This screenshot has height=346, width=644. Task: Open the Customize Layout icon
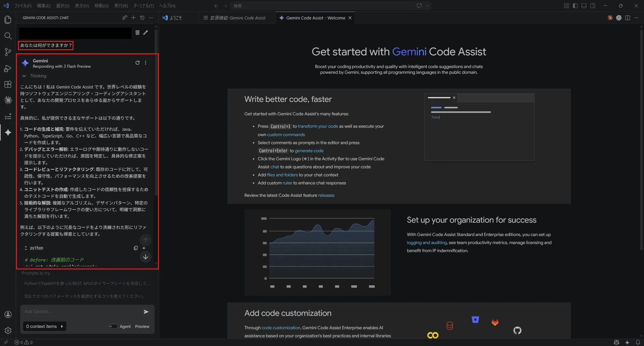[x=567, y=6]
